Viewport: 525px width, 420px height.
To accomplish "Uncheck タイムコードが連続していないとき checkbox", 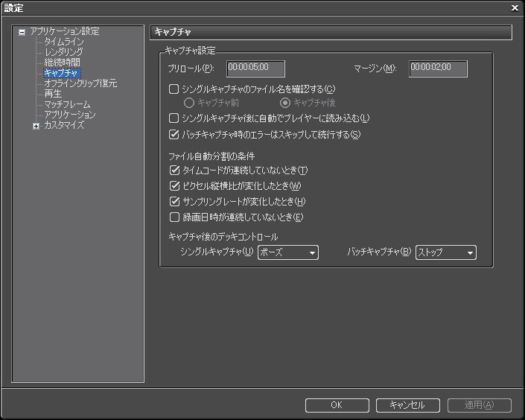I will coord(174,170).
